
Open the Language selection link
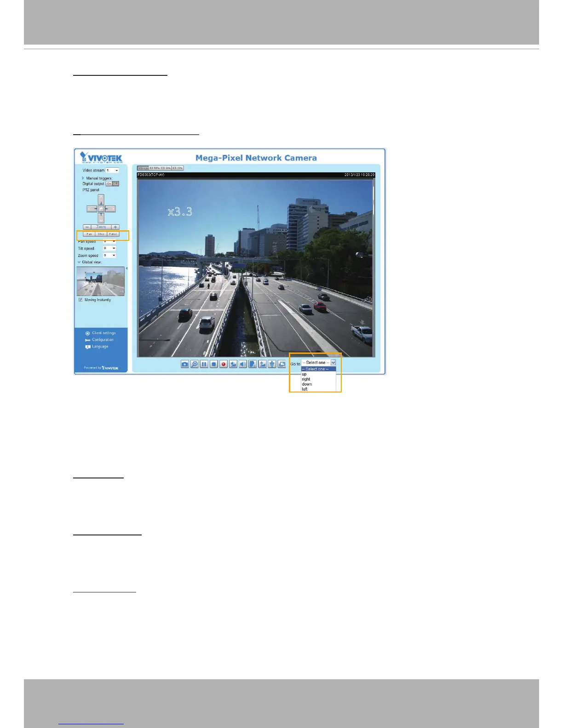pyautogui.click(x=100, y=347)
